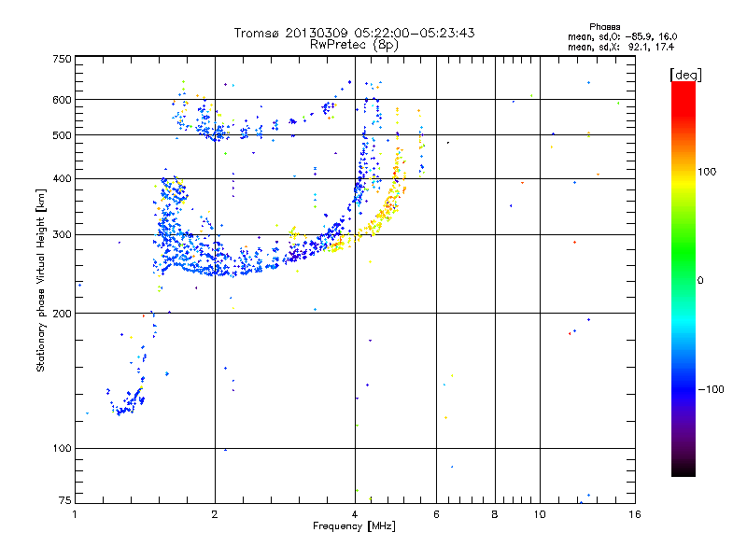Click the y-axis tick label 500

[x=62, y=135]
